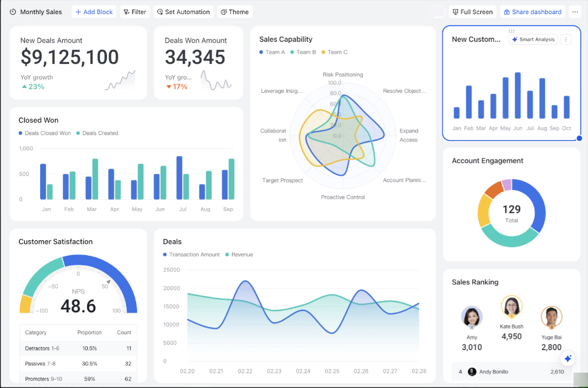The height and width of the screenshot is (388, 588).
Task: Click the 17% YoY decline indicator
Action: point(177,87)
